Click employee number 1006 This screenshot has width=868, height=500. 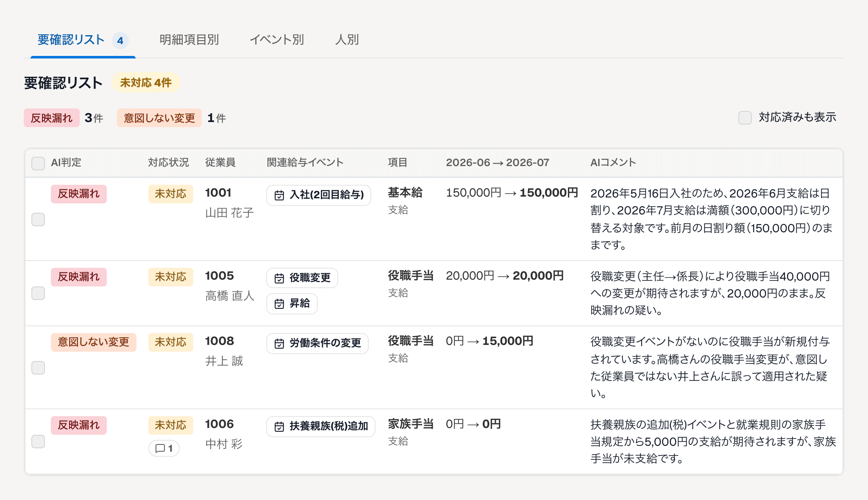tap(220, 424)
